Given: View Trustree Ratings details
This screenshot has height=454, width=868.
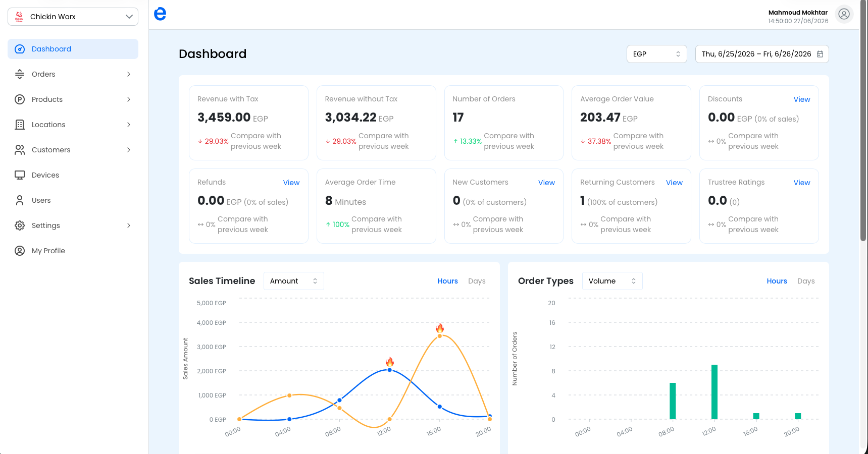Looking at the screenshot, I should [802, 183].
